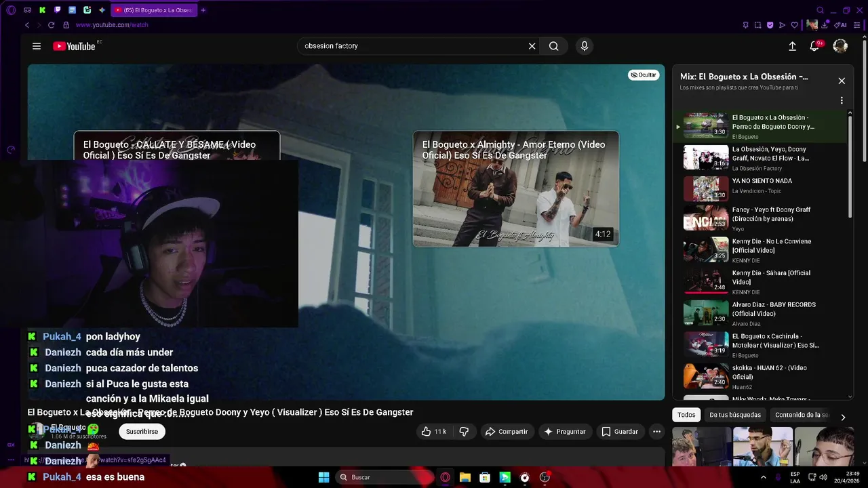Image resolution: width=868 pixels, height=488 pixels.
Task: View site info lock icon
Action: pyautogui.click(x=66, y=25)
